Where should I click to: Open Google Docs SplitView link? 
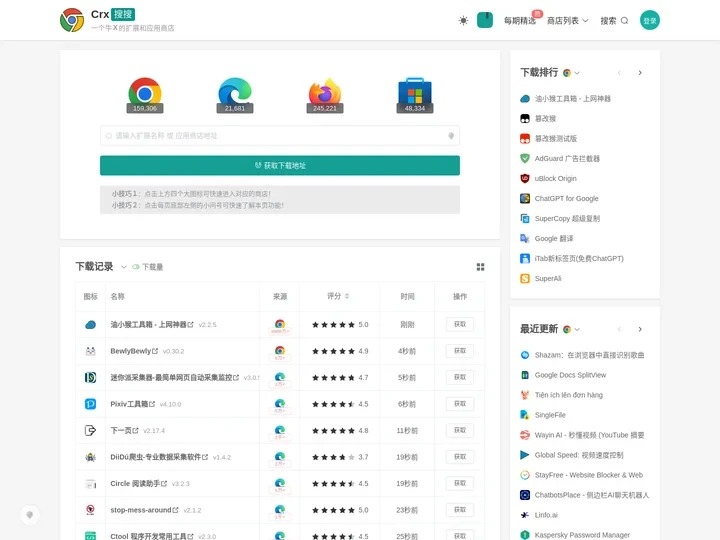570,375
